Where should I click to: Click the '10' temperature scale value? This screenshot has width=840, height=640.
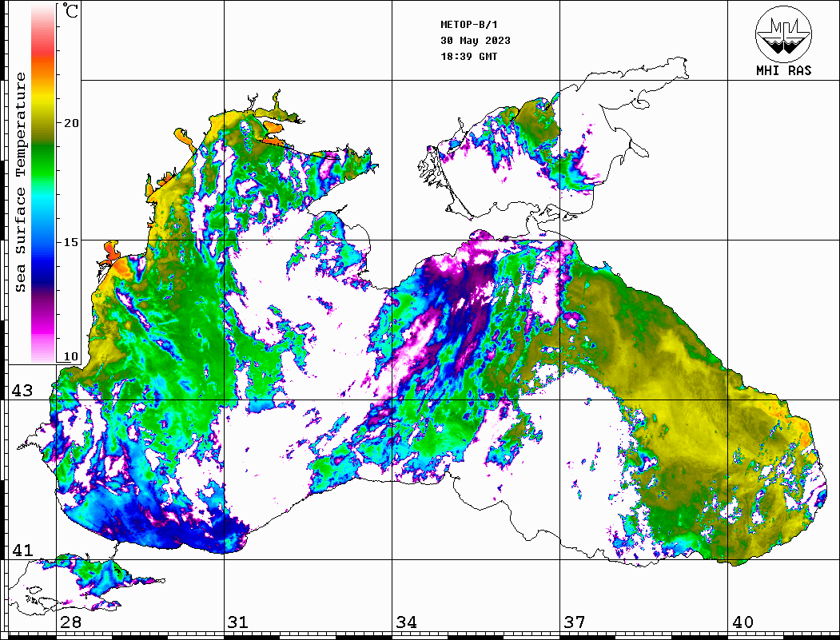(70, 356)
